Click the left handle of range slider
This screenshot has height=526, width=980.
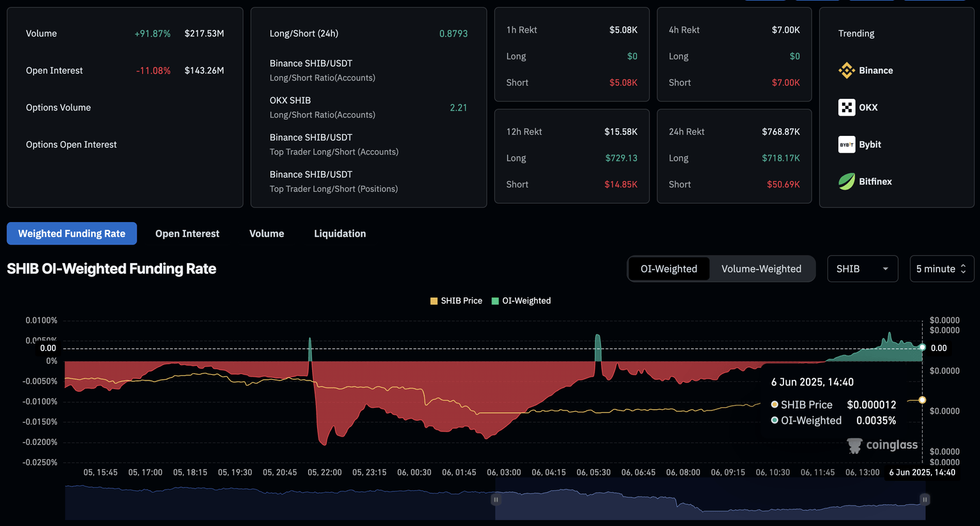click(496, 499)
